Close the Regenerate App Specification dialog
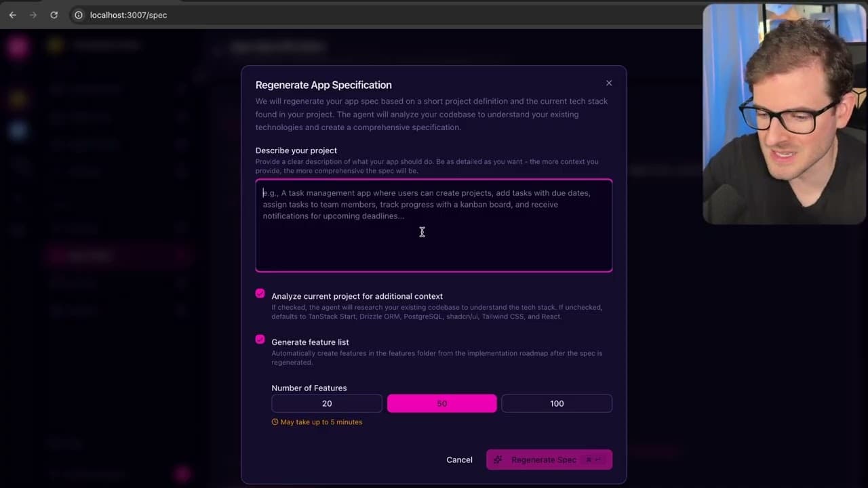Screen dimensions: 868x488 point(608,83)
